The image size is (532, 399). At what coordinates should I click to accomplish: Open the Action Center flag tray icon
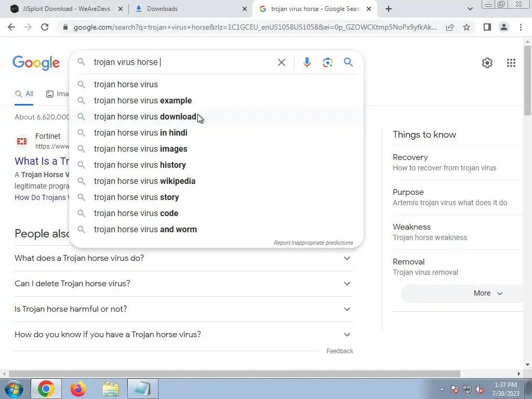(x=455, y=390)
